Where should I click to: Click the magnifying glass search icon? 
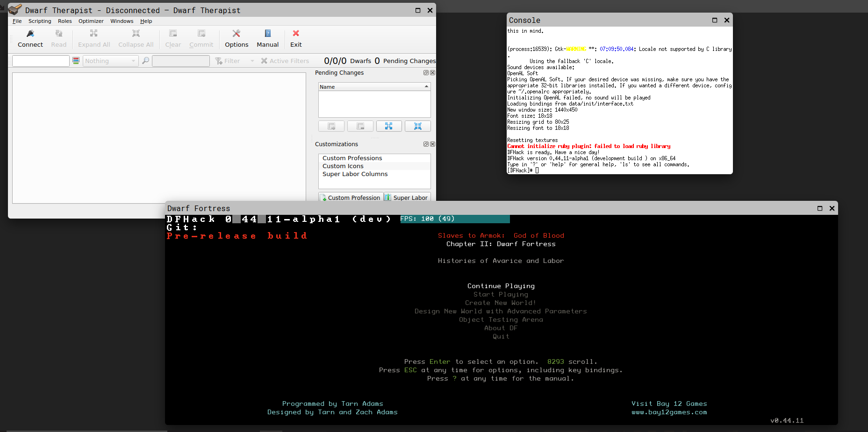146,61
